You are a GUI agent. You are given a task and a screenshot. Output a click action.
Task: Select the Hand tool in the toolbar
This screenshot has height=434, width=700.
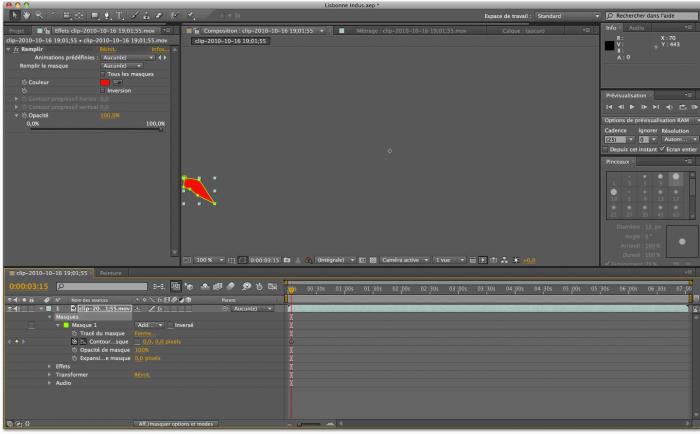(x=24, y=16)
